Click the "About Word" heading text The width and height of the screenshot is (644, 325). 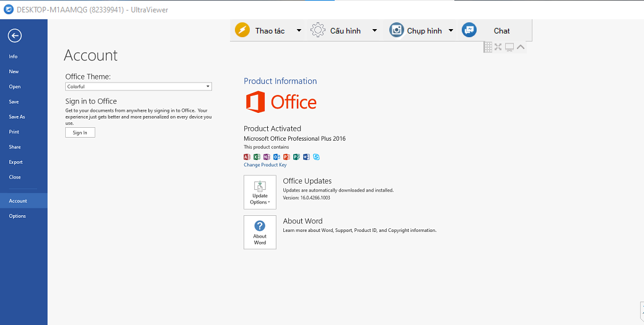tap(302, 221)
